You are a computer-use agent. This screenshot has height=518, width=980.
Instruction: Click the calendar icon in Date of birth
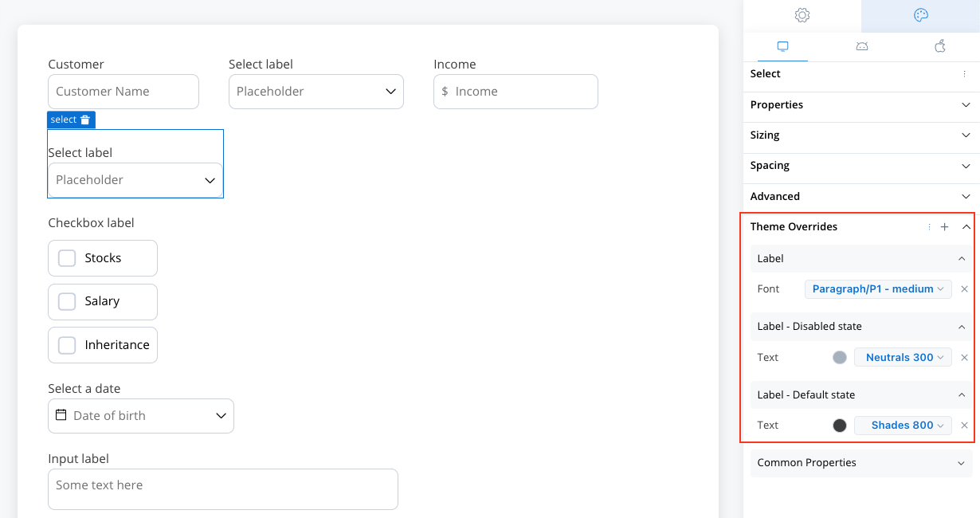click(x=61, y=415)
